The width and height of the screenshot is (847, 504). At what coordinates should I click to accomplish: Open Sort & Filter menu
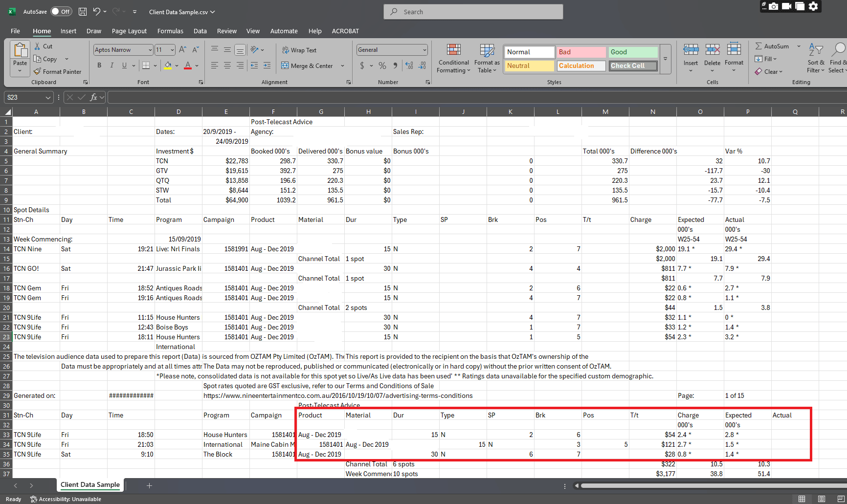click(816, 58)
